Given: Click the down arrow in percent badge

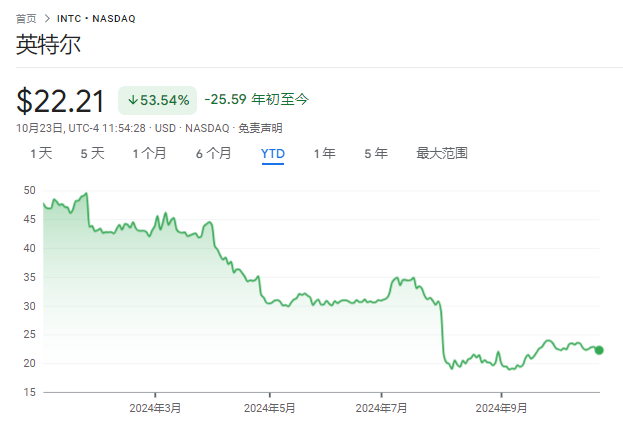Looking at the screenshot, I should 131,100.
